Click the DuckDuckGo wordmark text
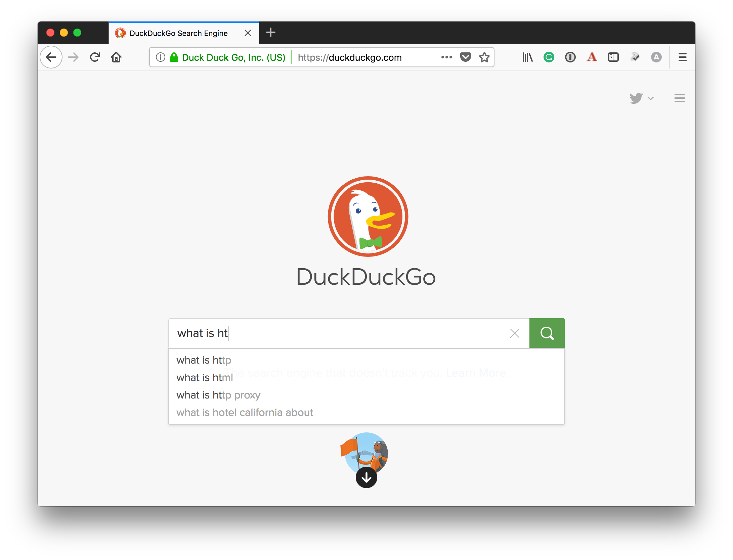 click(366, 277)
